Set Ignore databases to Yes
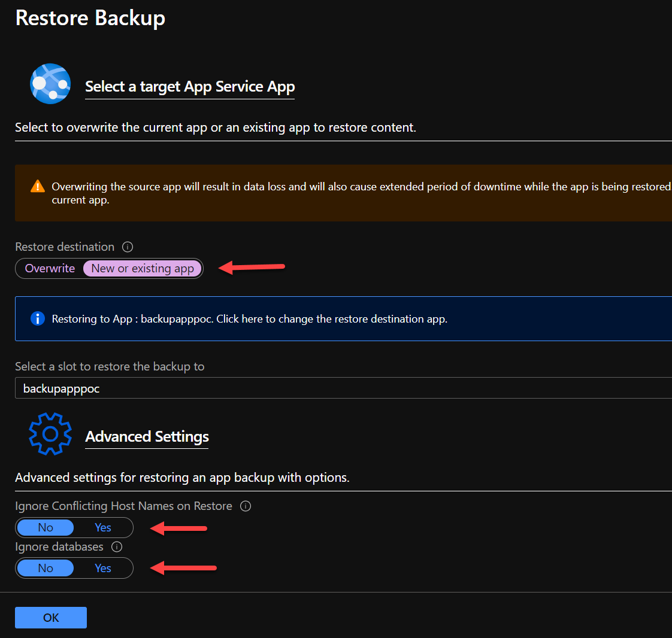 point(102,567)
